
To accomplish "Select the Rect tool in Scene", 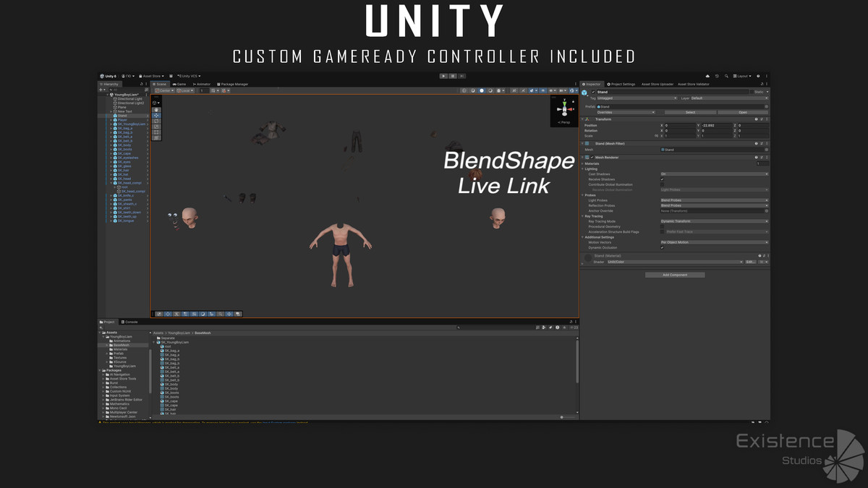I will (156, 132).
